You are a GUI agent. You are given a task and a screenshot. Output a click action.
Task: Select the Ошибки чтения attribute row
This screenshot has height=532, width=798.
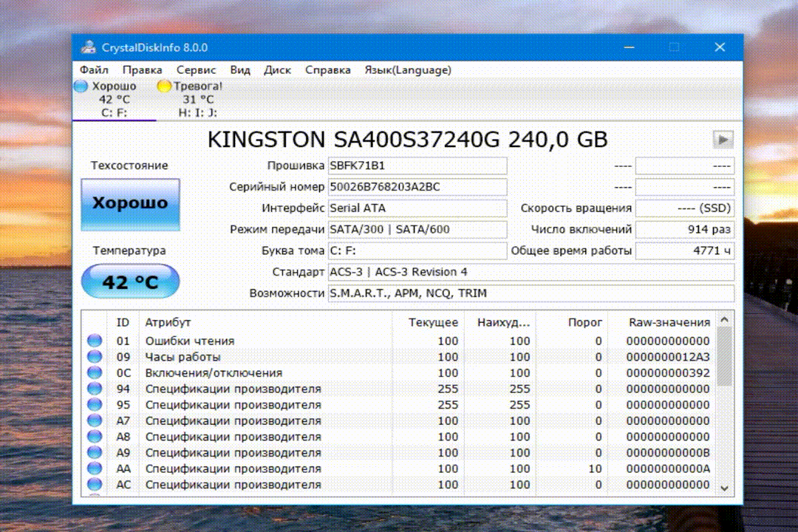pos(400,341)
